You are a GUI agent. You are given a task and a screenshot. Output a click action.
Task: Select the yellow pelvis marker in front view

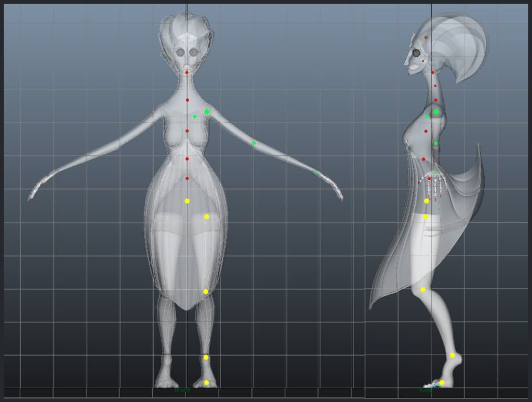click(x=187, y=201)
